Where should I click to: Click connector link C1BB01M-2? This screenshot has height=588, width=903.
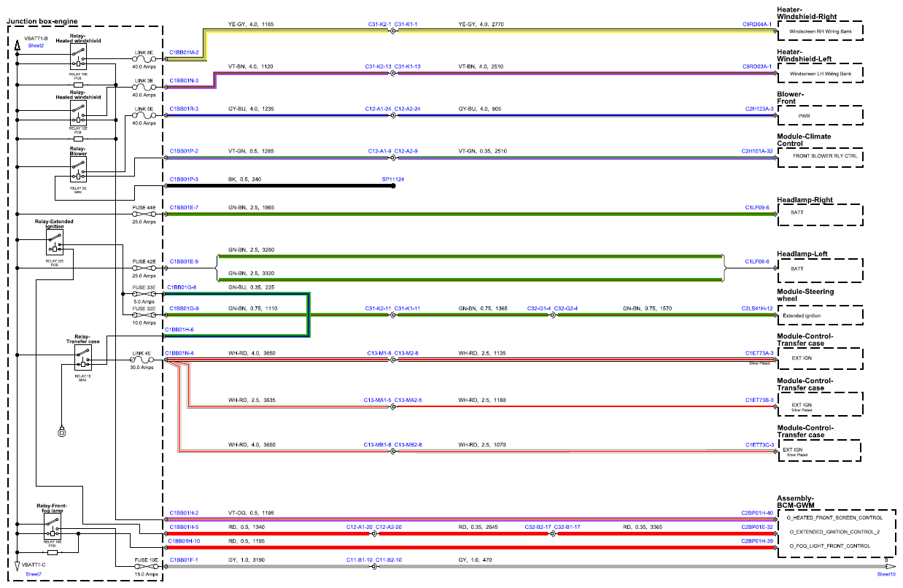pyautogui.click(x=184, y=53)
